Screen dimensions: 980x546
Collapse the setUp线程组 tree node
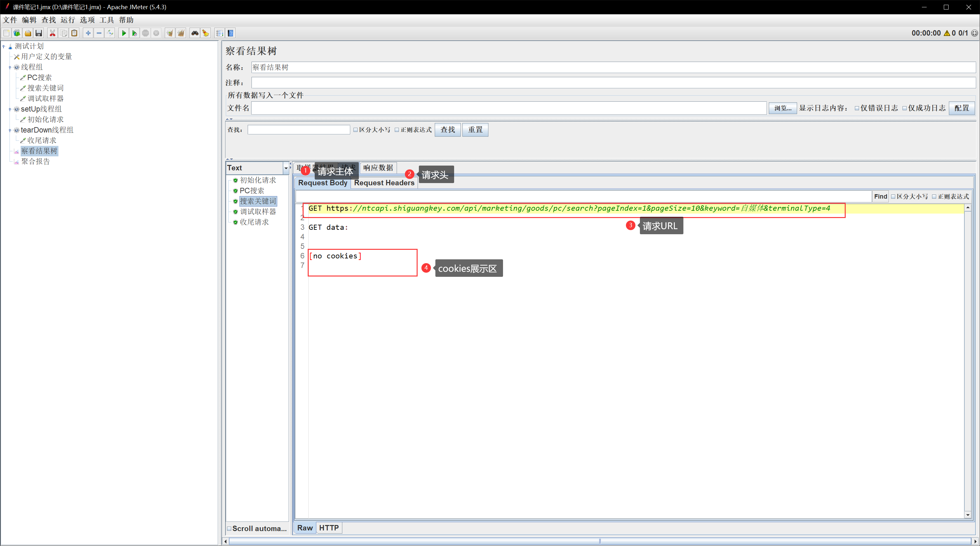pos(10,109)
